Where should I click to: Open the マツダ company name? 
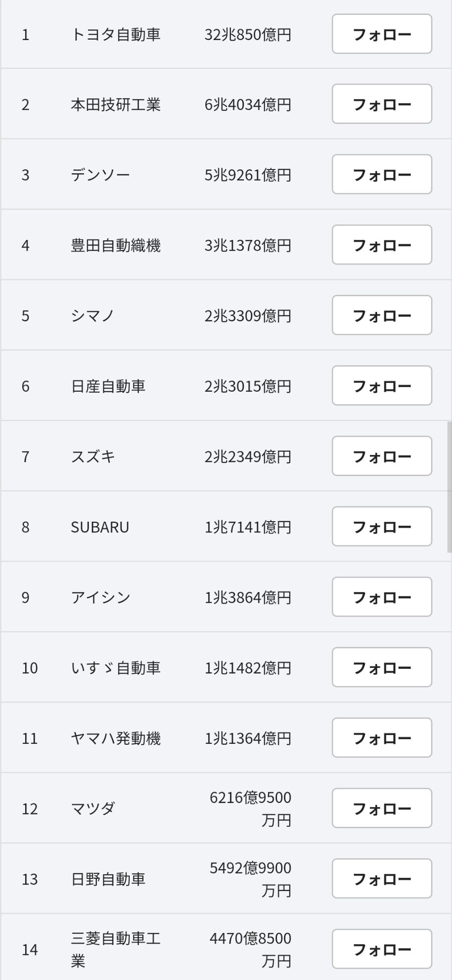click(93, 809)
